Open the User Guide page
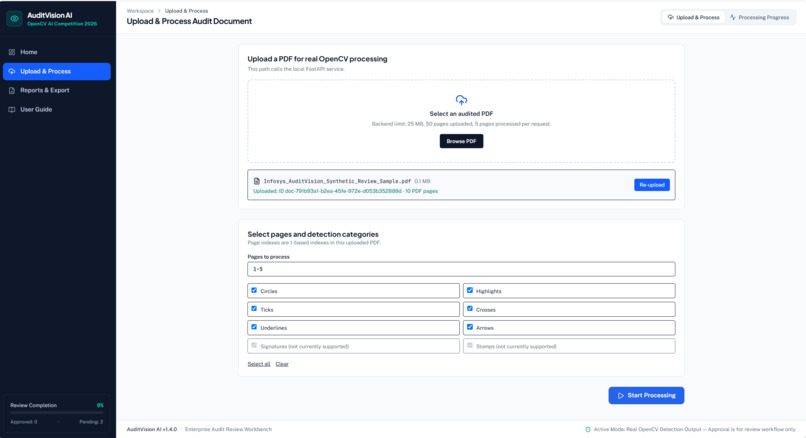 point(57,110)
